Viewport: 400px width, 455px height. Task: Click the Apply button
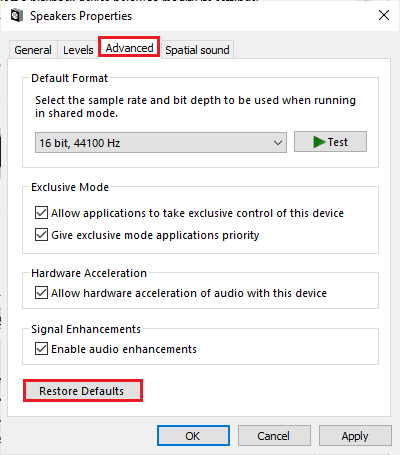click(355, 435)
